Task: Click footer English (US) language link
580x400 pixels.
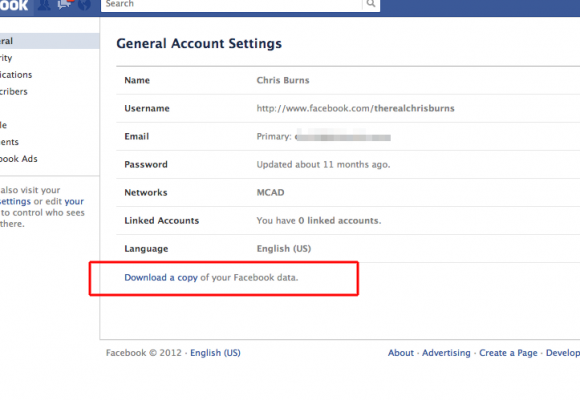Action: (x=215, y=353)
